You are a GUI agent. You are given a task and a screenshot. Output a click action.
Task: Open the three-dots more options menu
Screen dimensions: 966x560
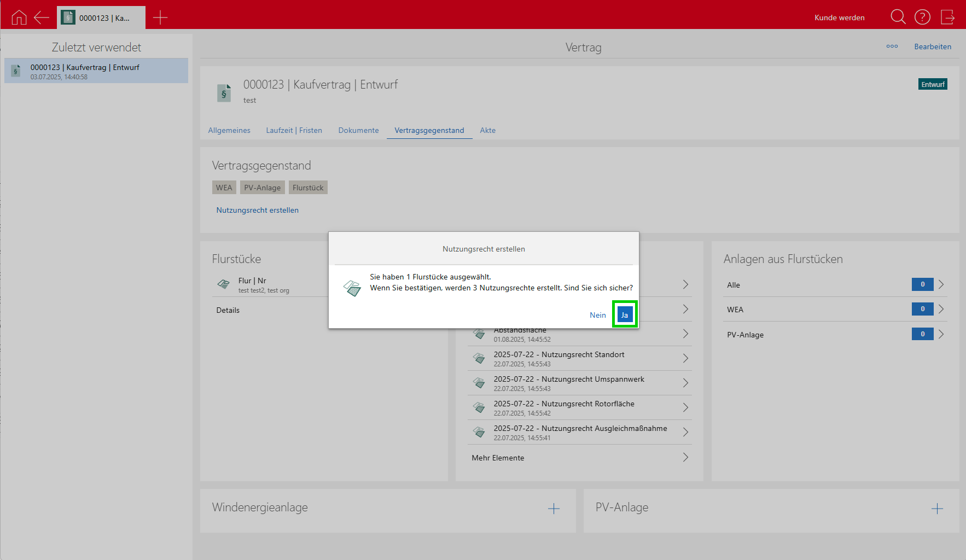pos(892,46)
